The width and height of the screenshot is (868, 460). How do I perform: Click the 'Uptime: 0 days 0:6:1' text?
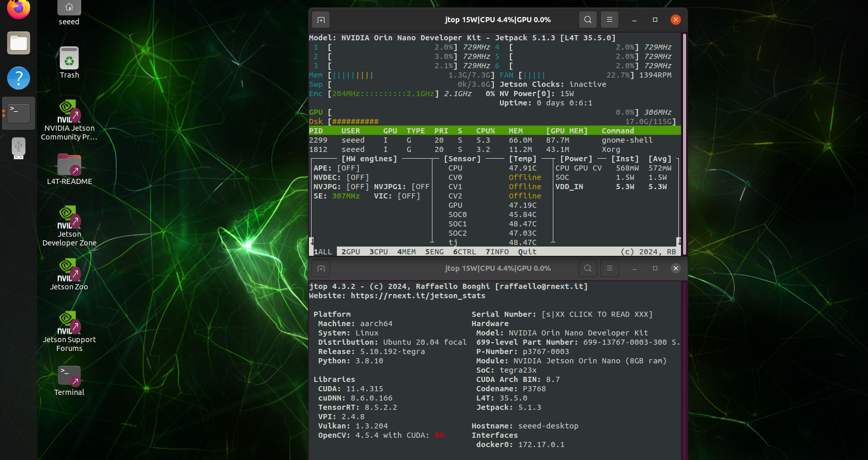pos(546,103)
